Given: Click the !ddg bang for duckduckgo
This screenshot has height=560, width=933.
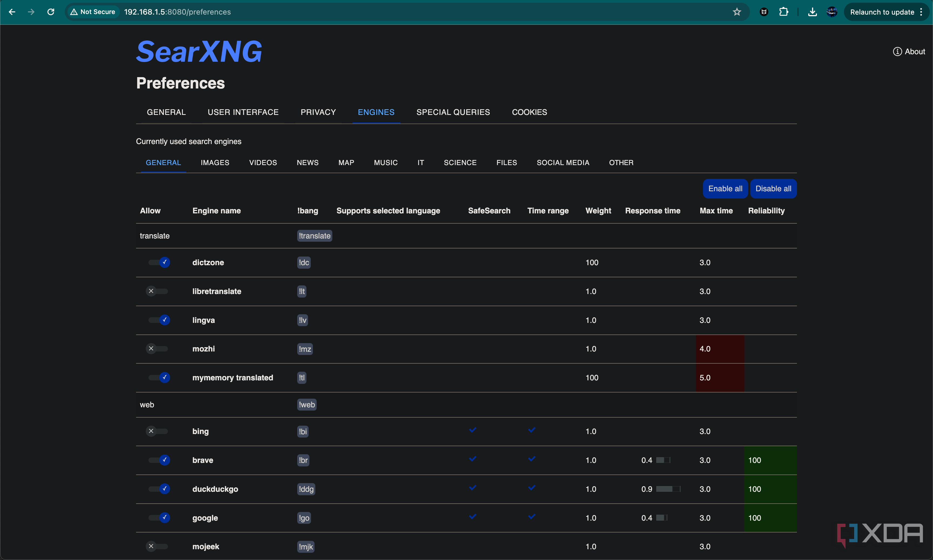Looking at the screenshot, I should tap(306, 489).
